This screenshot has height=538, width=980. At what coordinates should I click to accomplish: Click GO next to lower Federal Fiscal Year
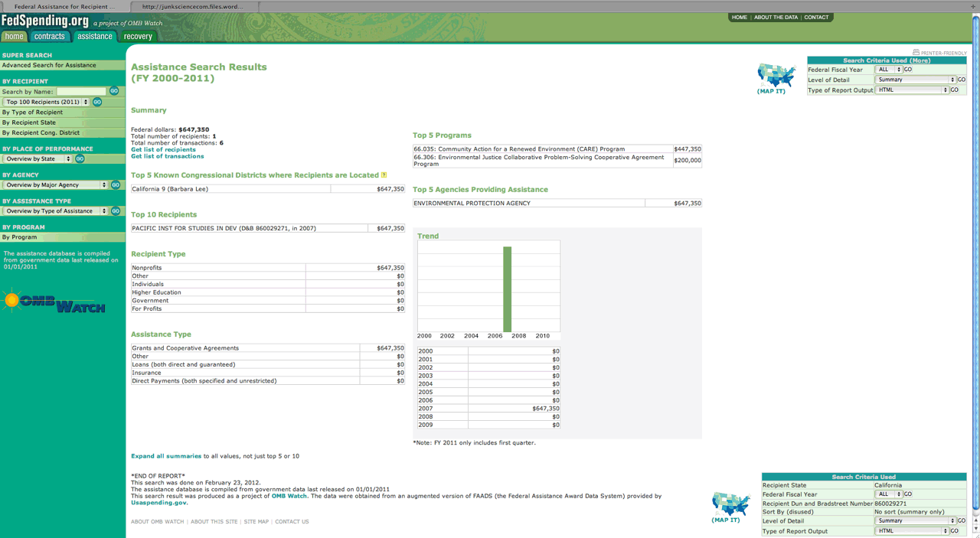click(908, 494)
